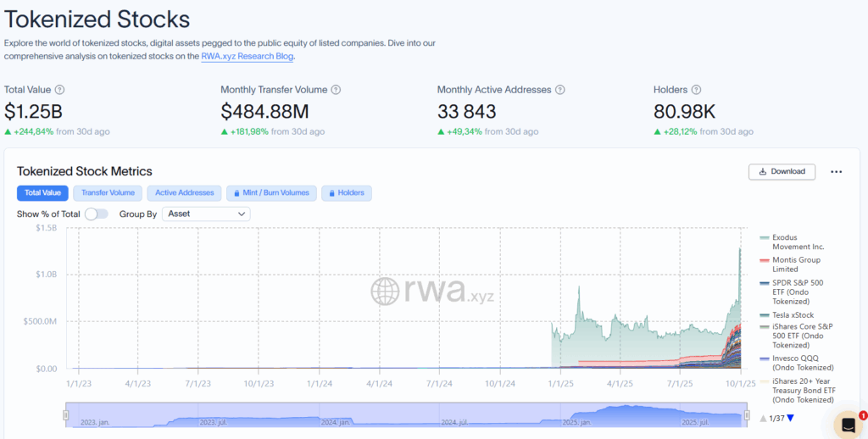
Task: Click the previous legend page arrow
Action: click(x=763, y=418)
